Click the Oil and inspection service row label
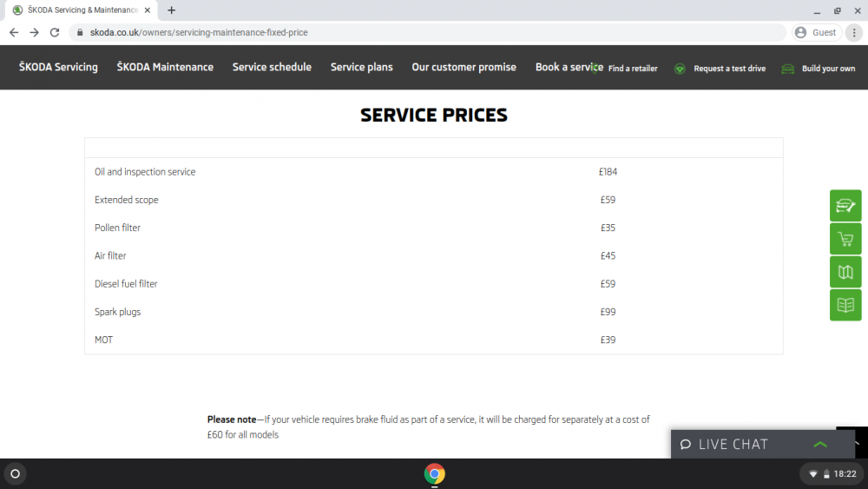This screenshot has width=868, height=489. click(x=145, y=172)
